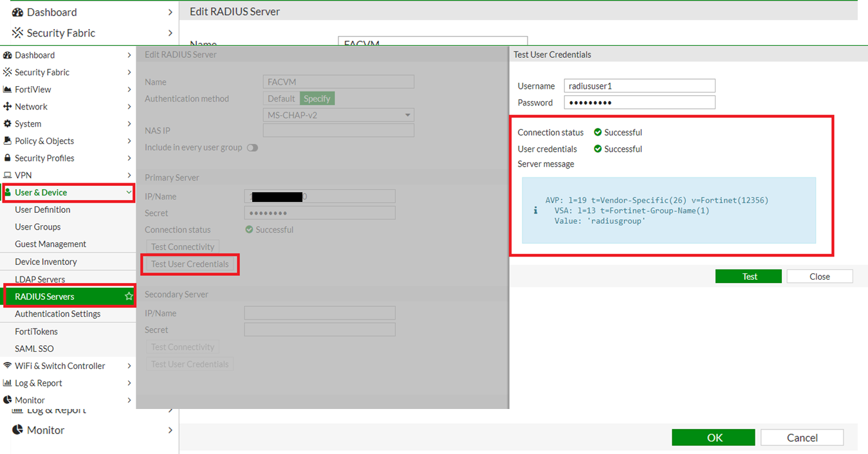
Task: Expand the WiFi & Switch Controller chevron
Action: (x=129, y=366)
